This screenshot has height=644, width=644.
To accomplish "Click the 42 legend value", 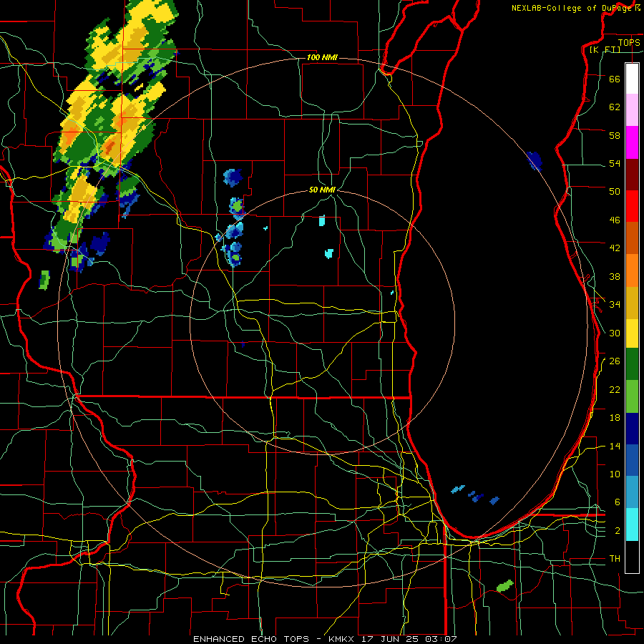I will coord(615,248).
